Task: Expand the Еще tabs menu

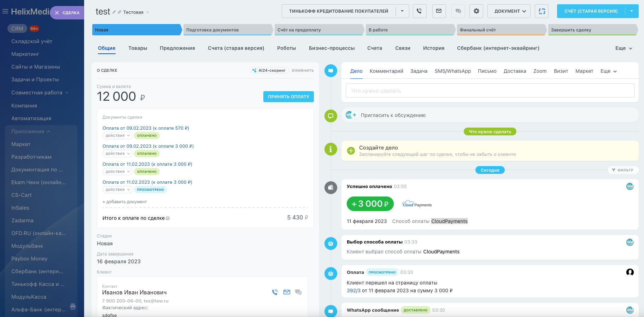Action: [624, 48]
